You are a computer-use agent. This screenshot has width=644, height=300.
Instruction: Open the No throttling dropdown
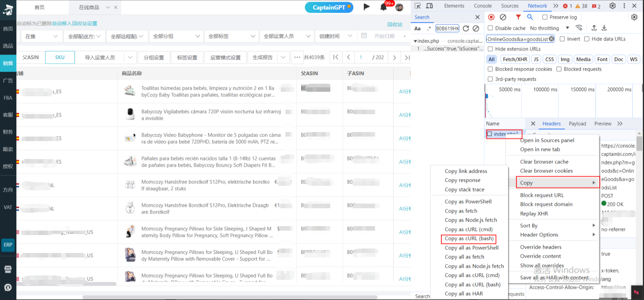point(549,28)
